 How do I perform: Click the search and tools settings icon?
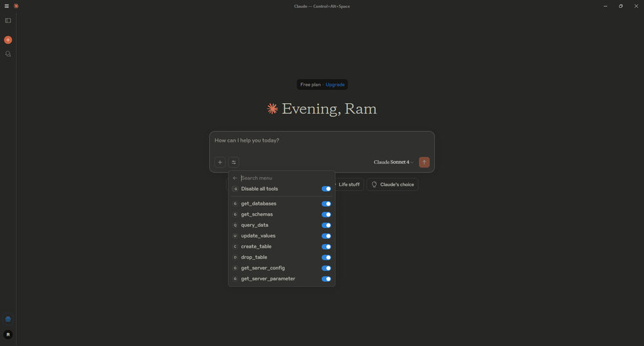(x=234, y=162)
